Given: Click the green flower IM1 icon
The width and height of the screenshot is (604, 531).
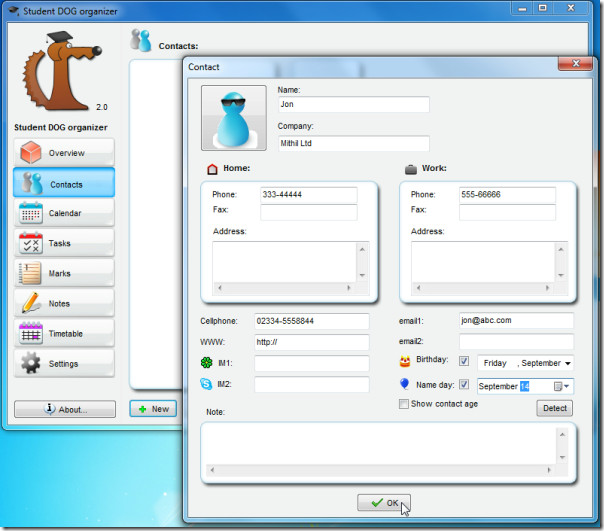Looking at the screenshot, I should (206, 363).
